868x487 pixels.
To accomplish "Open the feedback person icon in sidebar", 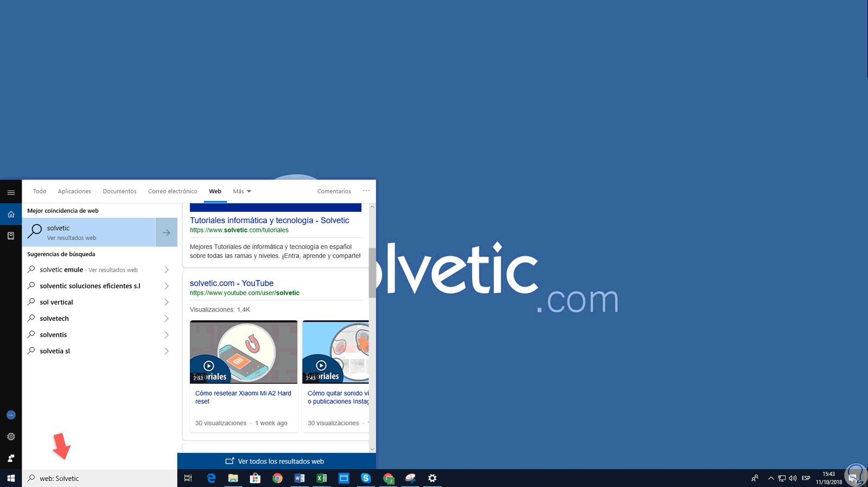I will [x=11, y=458].
